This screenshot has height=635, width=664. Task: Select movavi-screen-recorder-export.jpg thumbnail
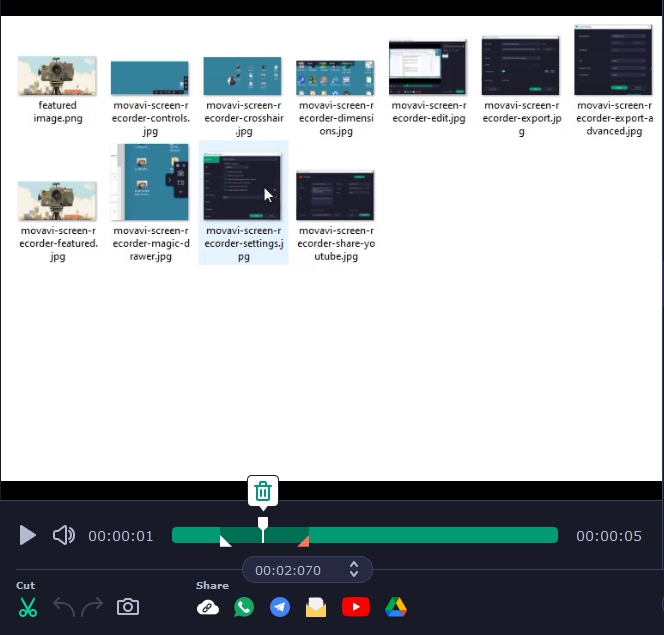tap(520, 66)
